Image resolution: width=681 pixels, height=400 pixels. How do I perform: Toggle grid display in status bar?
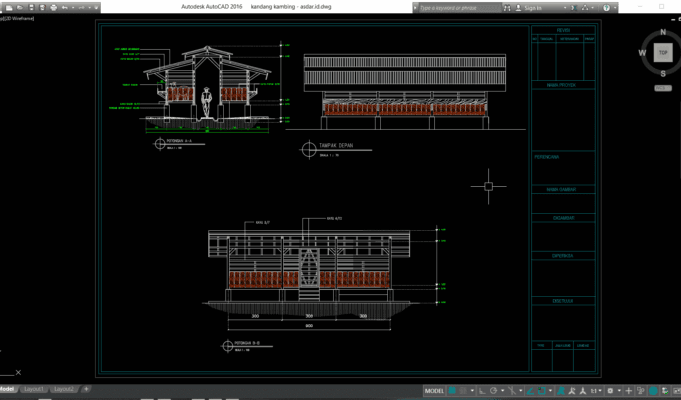coord(452,391)
